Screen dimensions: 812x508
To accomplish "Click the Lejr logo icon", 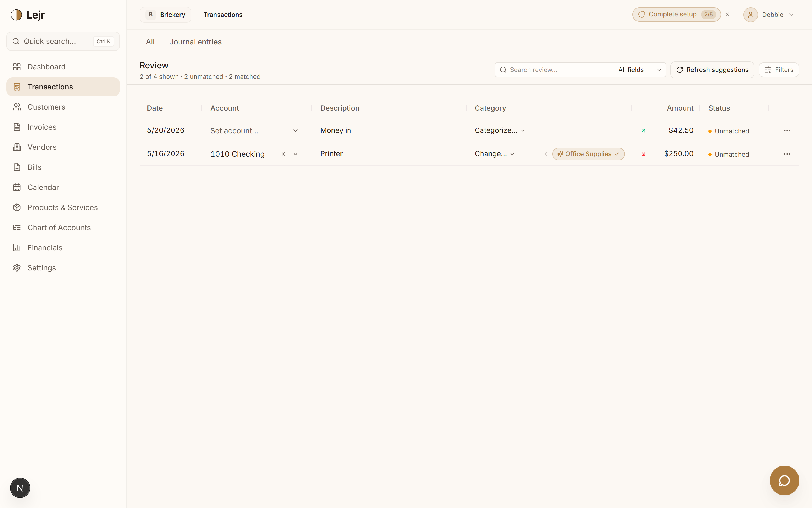I will point(16,15).
